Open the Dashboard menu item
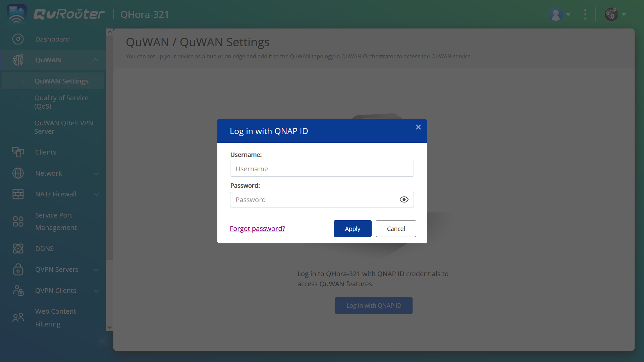 [x=53, y=39]
